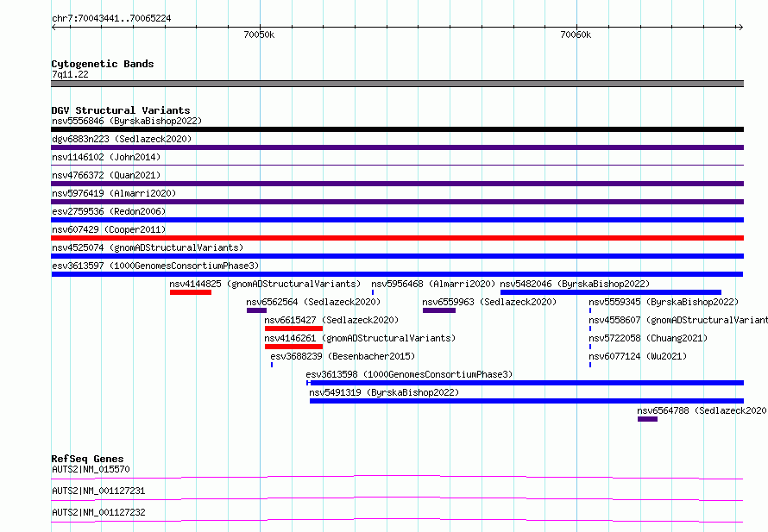768x532 pixels.
Task: Select nsv4525074 (gnomADStructuralVariants) label
Action: click(x=148, y=247)
